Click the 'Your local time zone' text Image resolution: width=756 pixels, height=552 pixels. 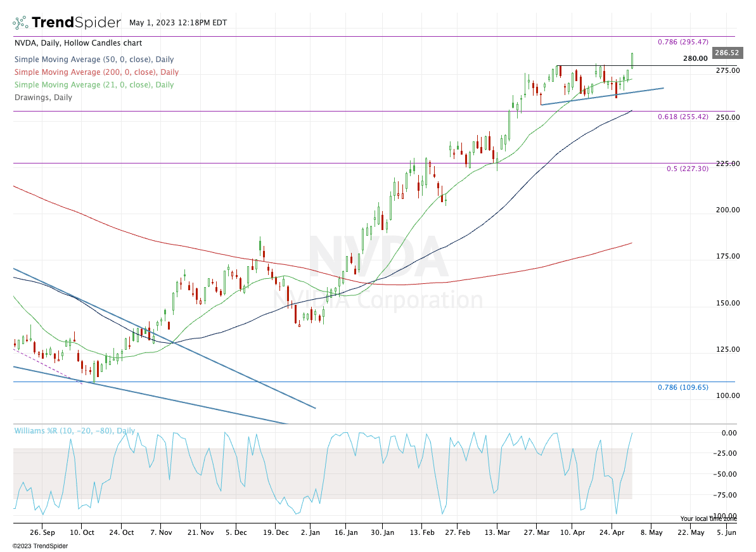point(708,518)
